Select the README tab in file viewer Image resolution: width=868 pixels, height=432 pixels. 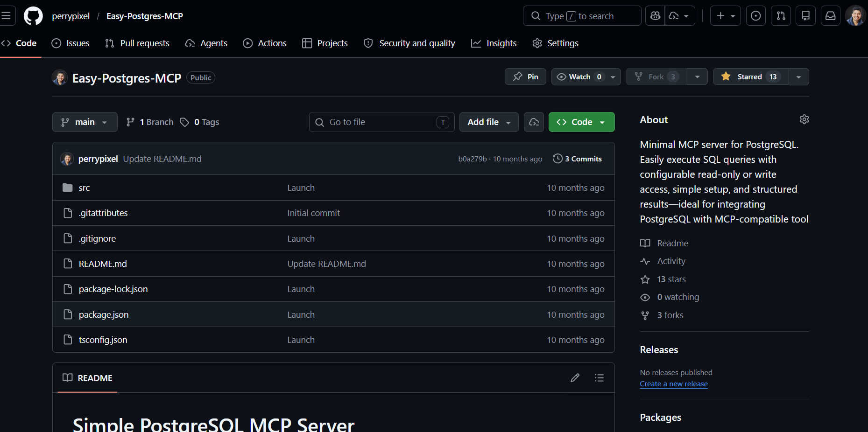coord(87,378)
